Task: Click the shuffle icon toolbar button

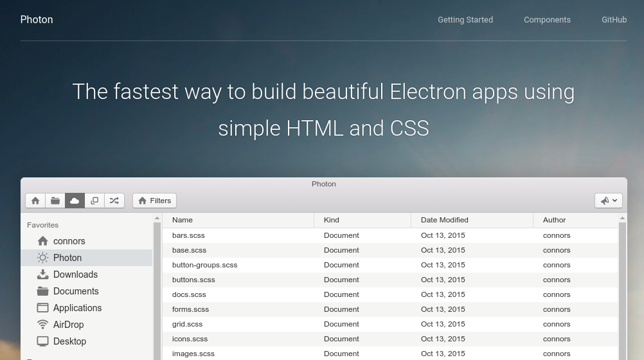Action: click(114, 201)
